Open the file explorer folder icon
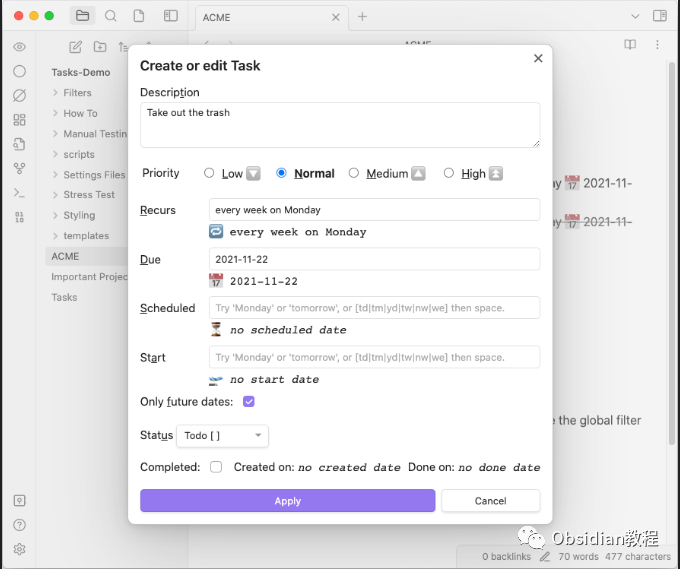680x569 pixels. point(82,16)
